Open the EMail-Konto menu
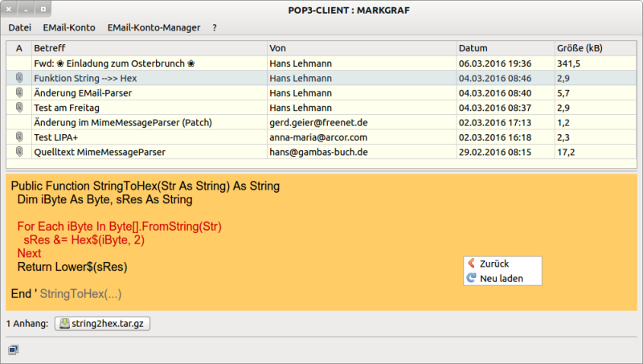This screenshot has height=364, width=643. pos(68,27)
